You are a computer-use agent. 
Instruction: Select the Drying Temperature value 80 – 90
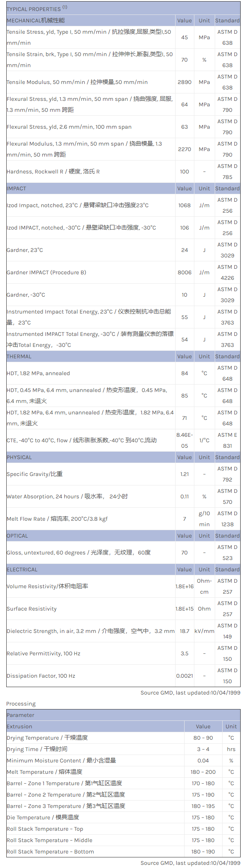coord(203,738)
